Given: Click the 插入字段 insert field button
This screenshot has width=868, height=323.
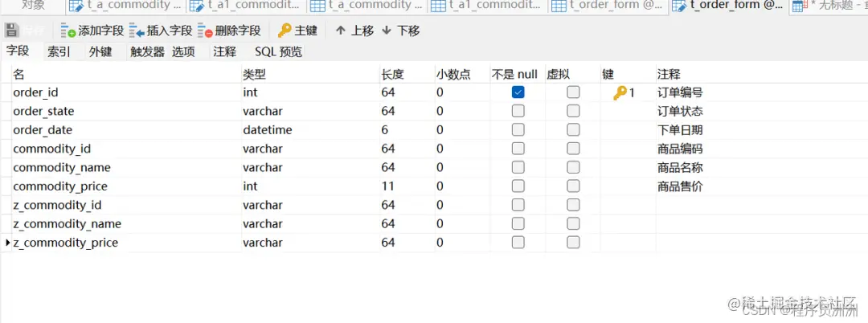Looking at the screenshot, I should (x=161, y=31).
